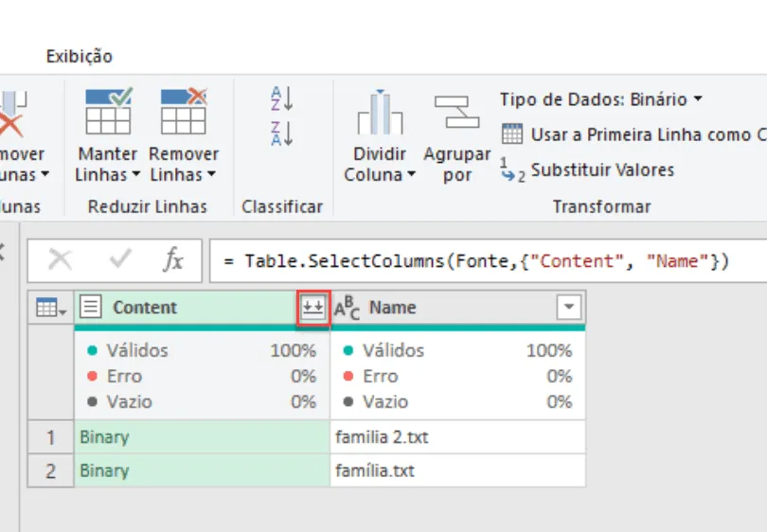Sort descending Z to A
Screen dimensions: 767x532
(282, 133)
